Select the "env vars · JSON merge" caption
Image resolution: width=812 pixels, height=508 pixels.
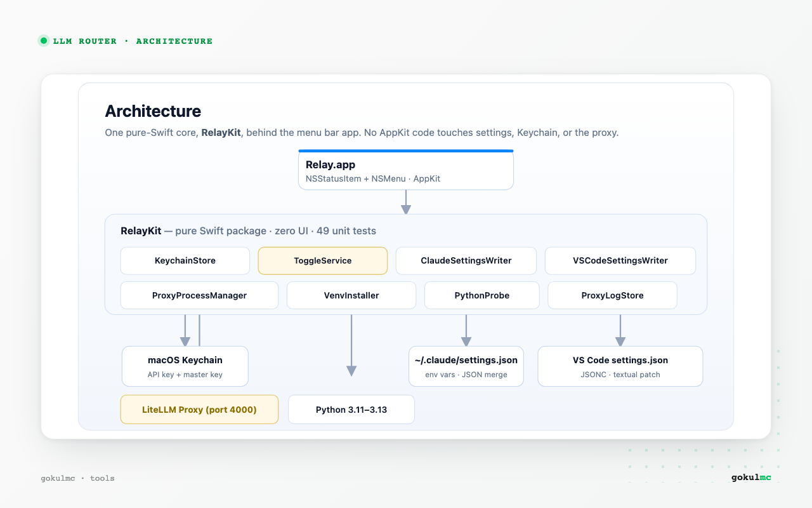pos(466,375)
